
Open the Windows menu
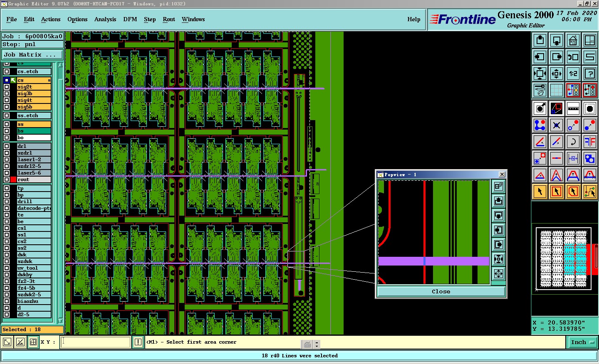coord(193,19)
